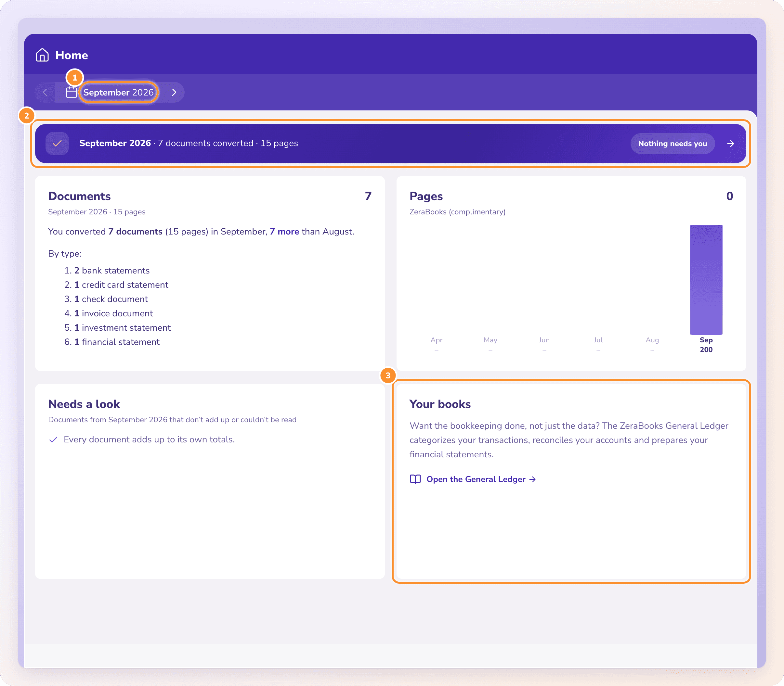Go to the next month arrow
784x686 pixels.
[x=174, y=92]
